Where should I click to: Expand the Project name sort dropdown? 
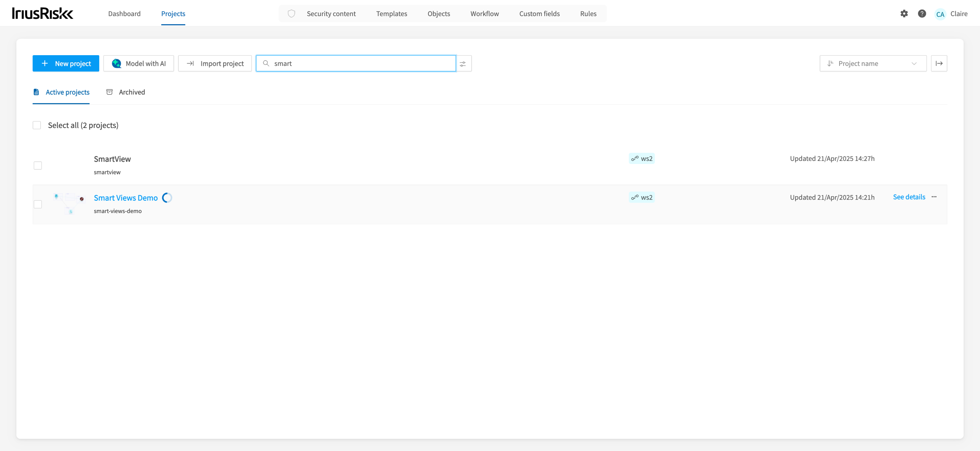(873, 64)
